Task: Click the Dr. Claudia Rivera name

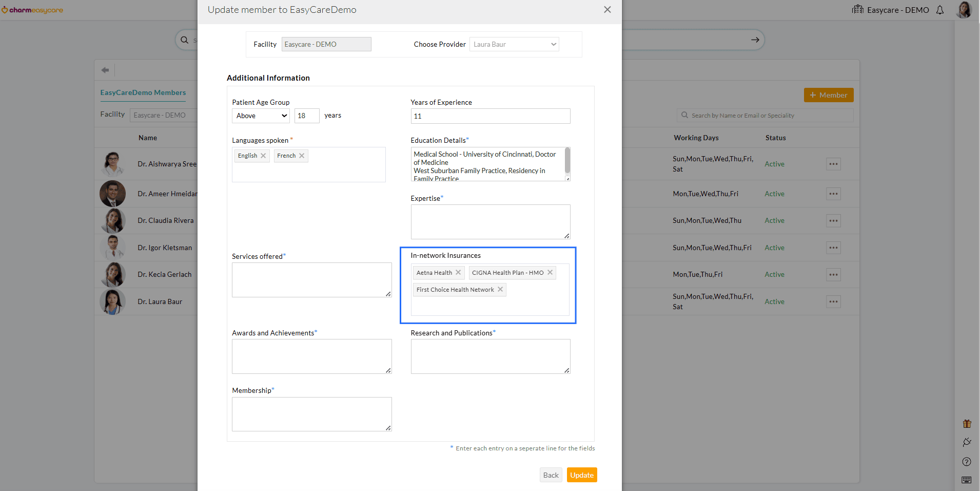Action: point(166,220)
